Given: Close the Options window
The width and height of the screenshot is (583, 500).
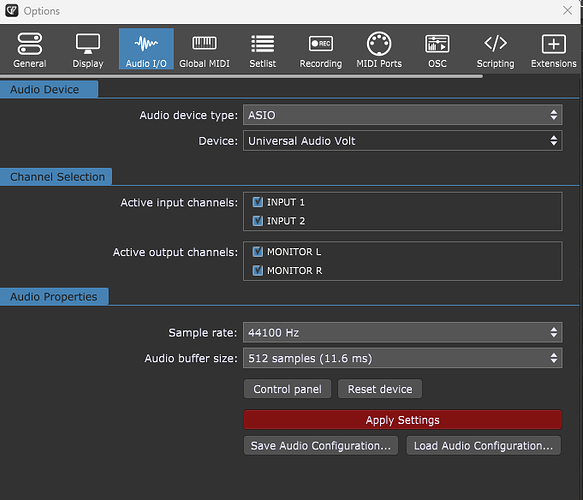Looking at the screenshot, I should point(567,10).
